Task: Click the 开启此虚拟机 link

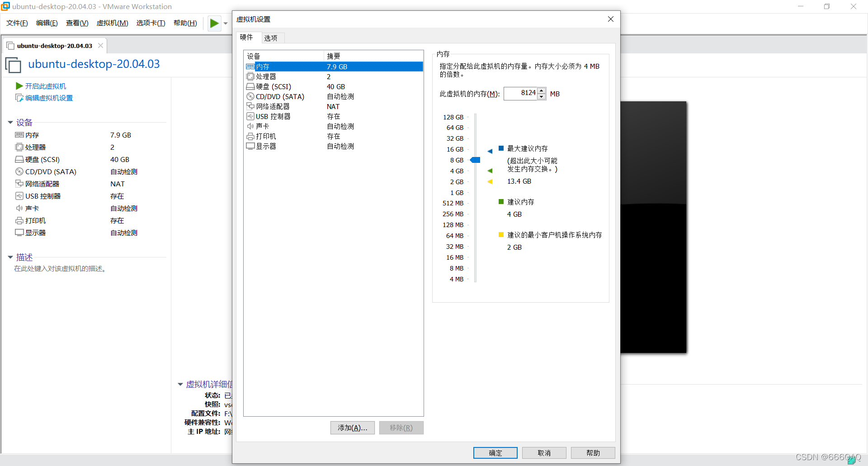Action: click(x=46, y=86)
